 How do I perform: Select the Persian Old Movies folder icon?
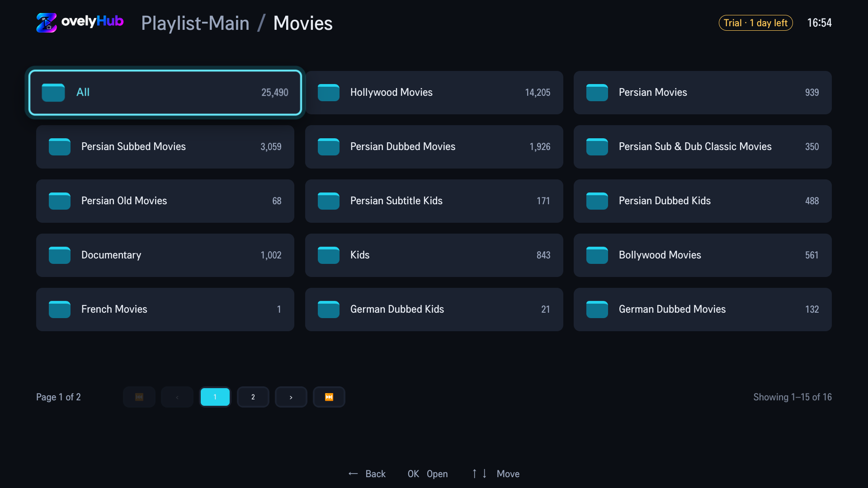(x=60, y=201)
